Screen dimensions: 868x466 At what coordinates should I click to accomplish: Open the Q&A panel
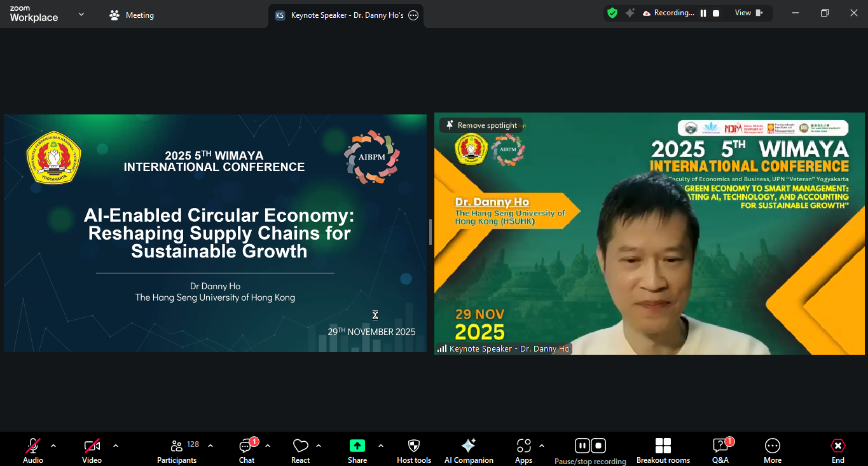tap(720, 450)
